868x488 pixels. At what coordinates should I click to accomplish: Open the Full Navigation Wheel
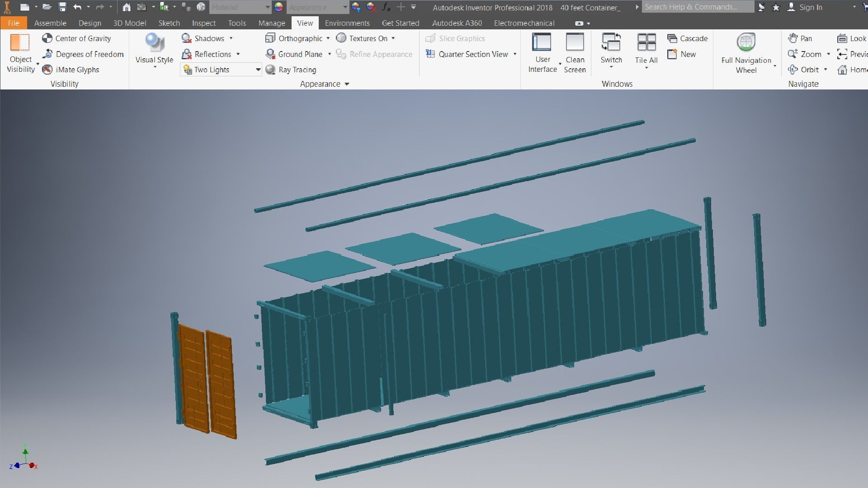tap(746, 52)
